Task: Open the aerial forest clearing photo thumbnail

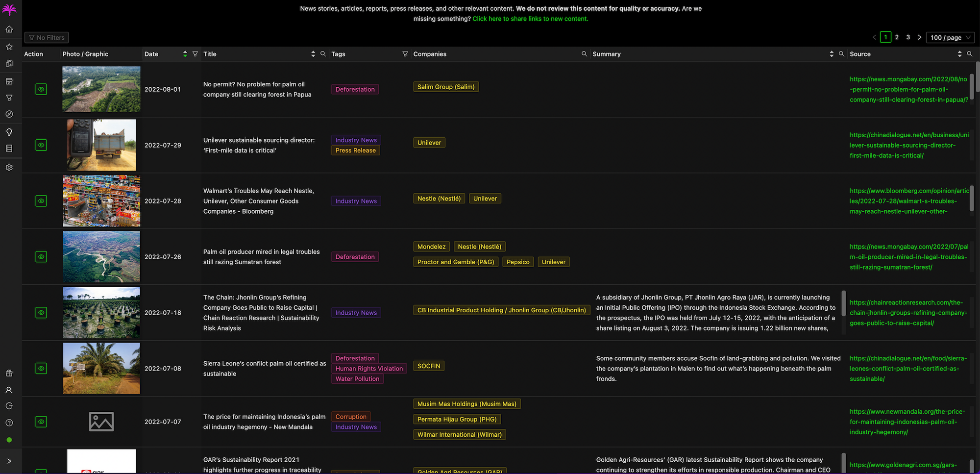Action: (101, 89)
